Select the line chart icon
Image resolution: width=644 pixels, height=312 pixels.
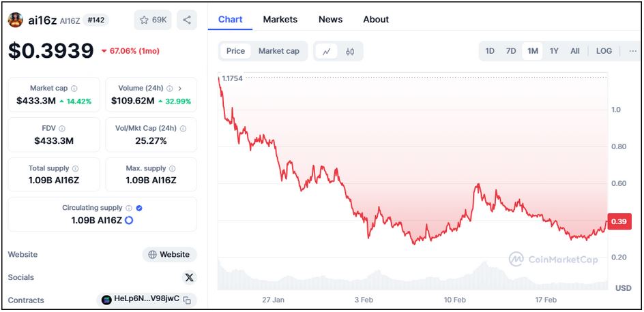click(327, 51)
